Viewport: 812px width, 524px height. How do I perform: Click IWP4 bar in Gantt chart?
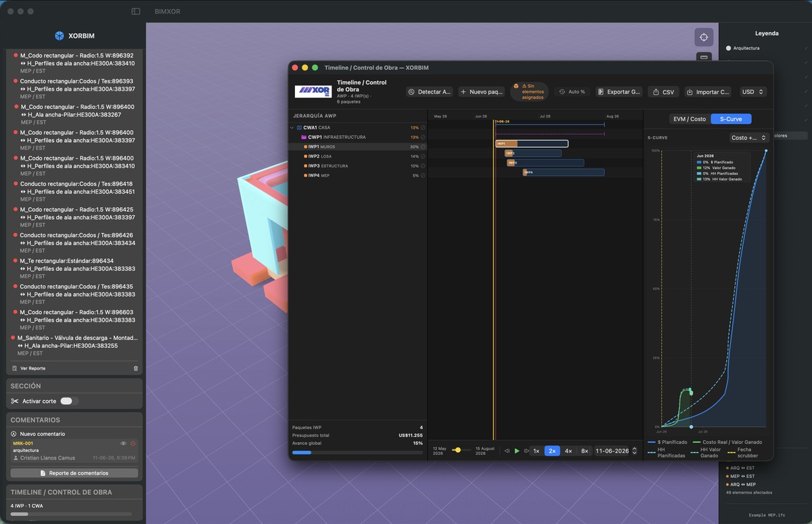tap(564, 172)
